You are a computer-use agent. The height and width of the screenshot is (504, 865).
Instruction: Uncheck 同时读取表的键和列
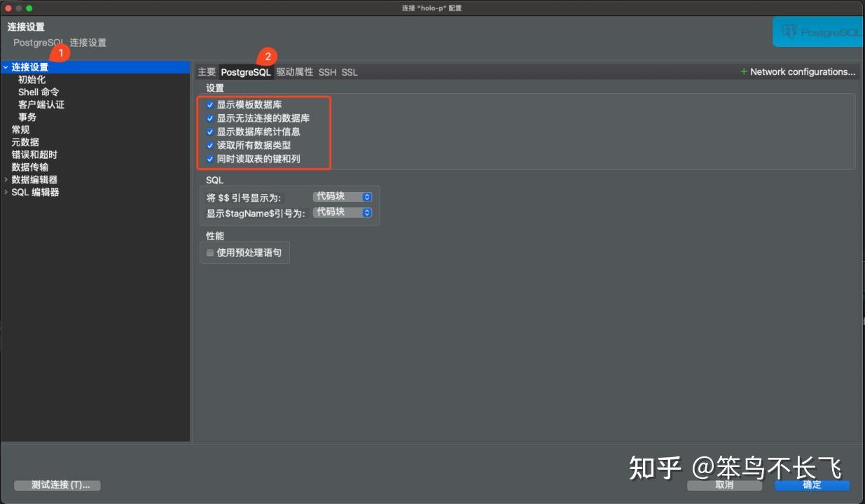coord(210,158)
